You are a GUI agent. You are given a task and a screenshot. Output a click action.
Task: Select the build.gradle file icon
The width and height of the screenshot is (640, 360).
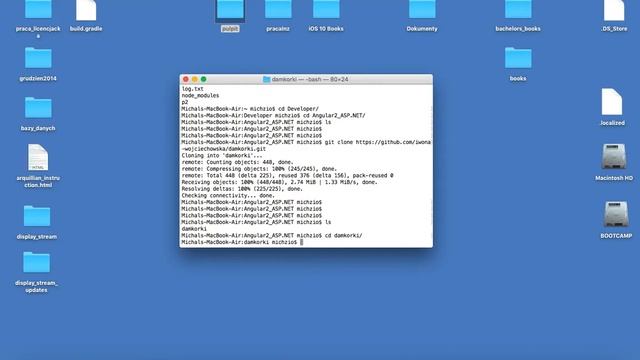tap(86, 10)
